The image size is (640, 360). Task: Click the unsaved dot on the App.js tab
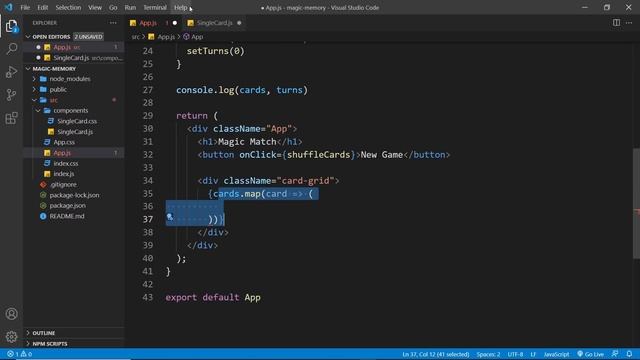point(175,23)
